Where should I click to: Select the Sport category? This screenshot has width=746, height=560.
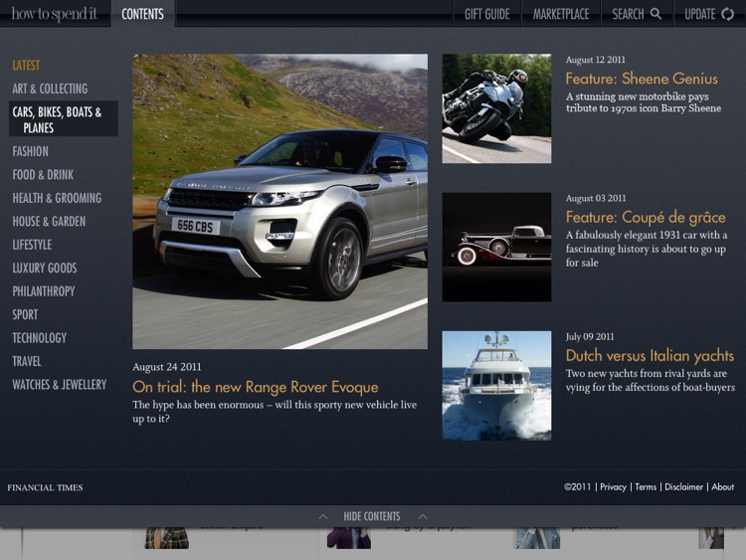point(25,314)
